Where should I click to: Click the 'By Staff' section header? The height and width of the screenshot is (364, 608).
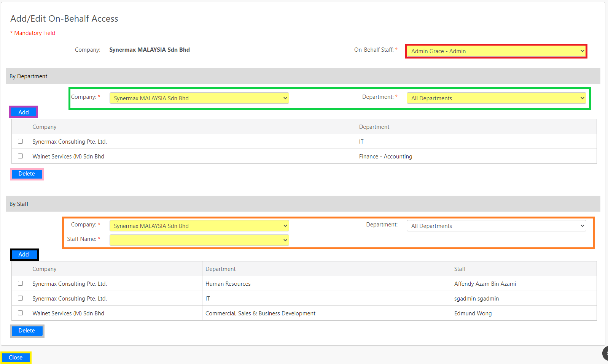pos(303,204)
